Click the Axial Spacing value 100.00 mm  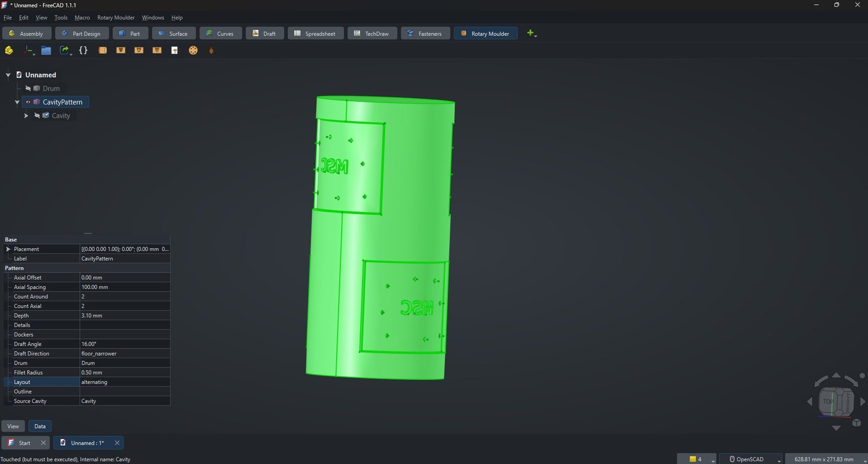click(x=125, y=287)
